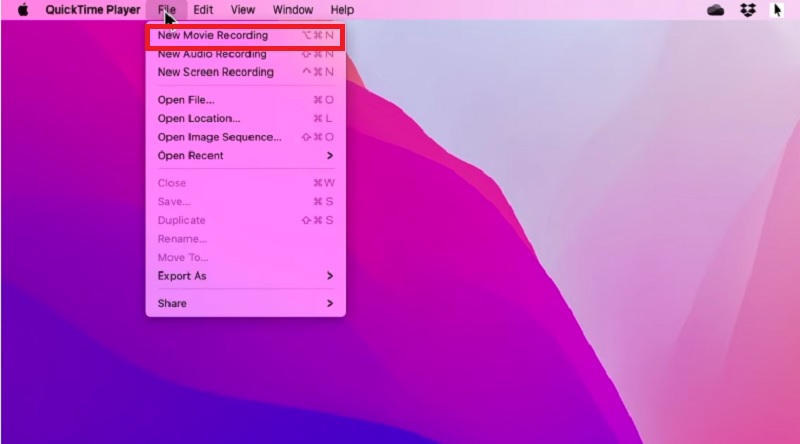Viewport: 800px width, 444px height.
Task: Open the Window menu
Action: pyautogui.click(x=292, y=10)
